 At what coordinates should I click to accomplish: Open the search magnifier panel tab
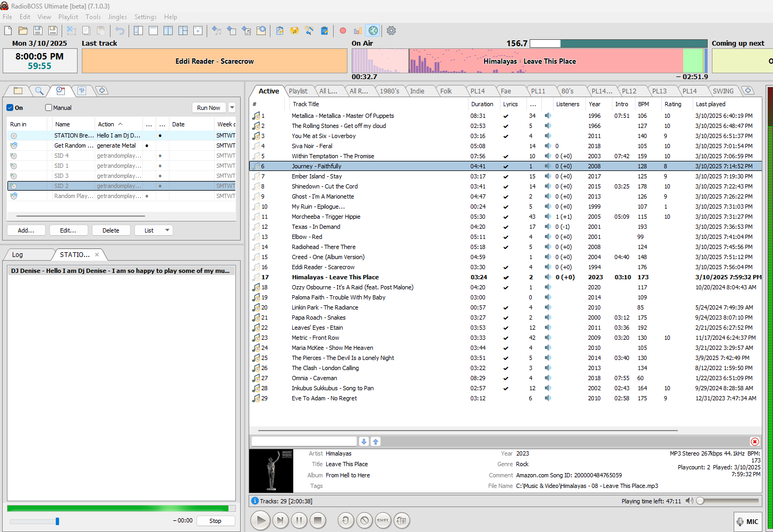(39, 91)
